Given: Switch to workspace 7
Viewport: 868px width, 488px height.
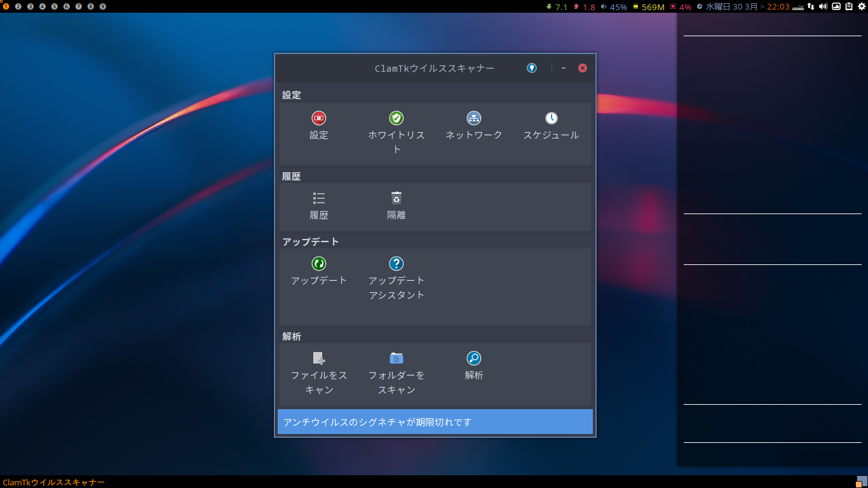Looking at the screenshot, I should pyautogui.click(x=79, y=6).
